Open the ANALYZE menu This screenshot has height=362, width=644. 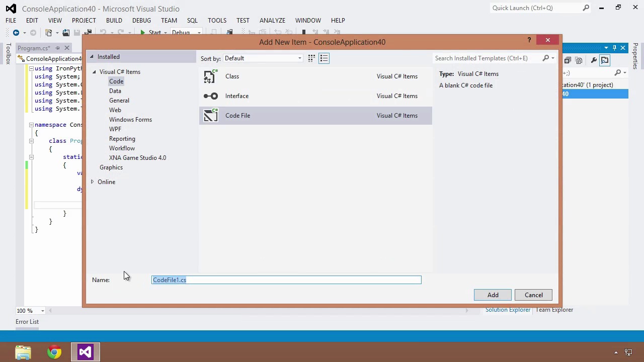pos(272,21)
